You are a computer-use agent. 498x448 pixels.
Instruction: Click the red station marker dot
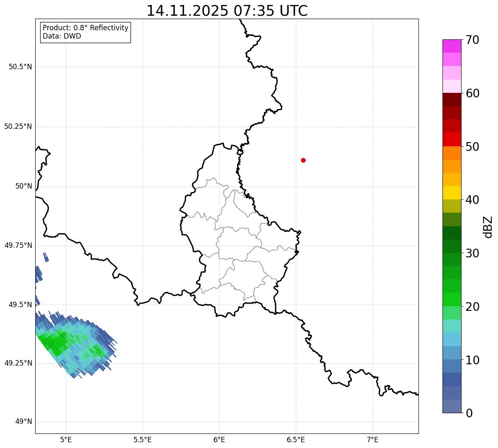(x=303, y=160)
